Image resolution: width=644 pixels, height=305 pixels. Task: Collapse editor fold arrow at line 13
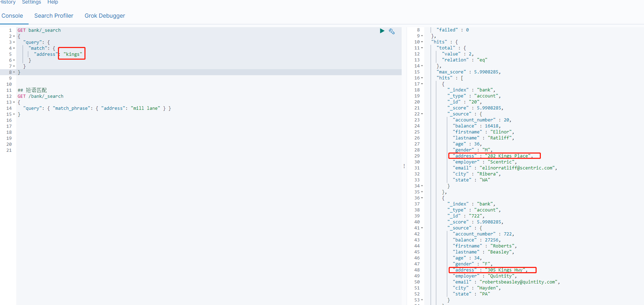click(14, 102)
